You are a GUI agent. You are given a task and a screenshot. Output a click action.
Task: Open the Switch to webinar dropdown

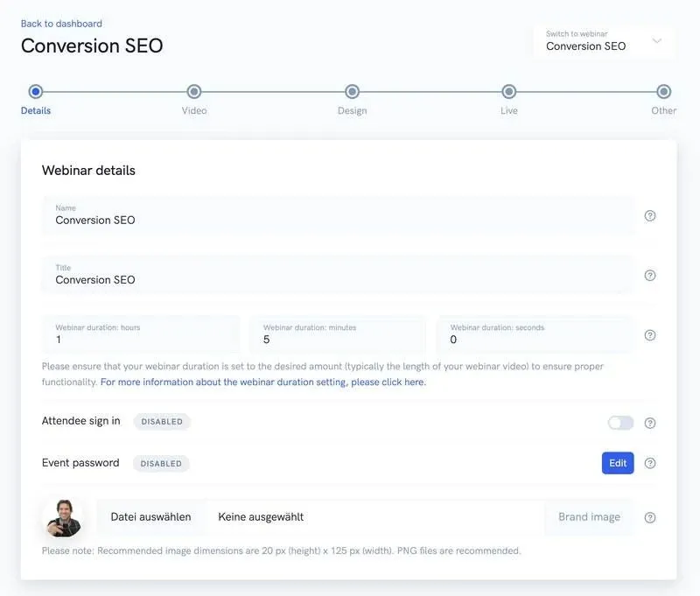603,41
